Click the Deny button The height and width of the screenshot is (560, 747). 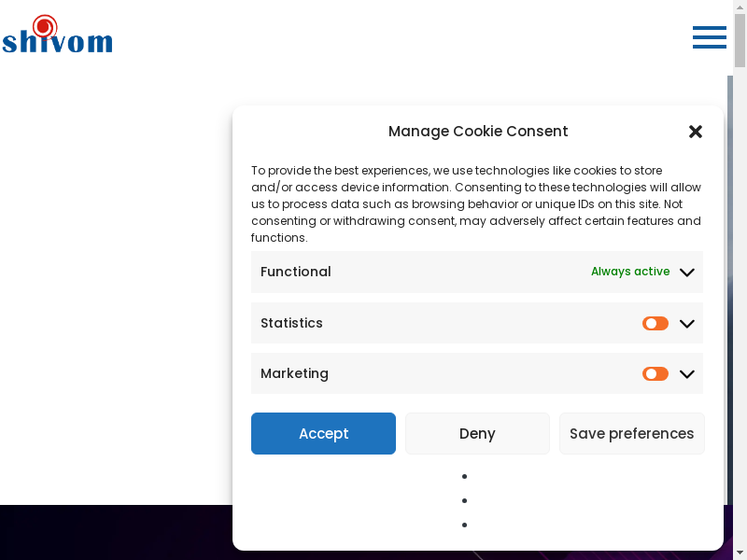477,434
